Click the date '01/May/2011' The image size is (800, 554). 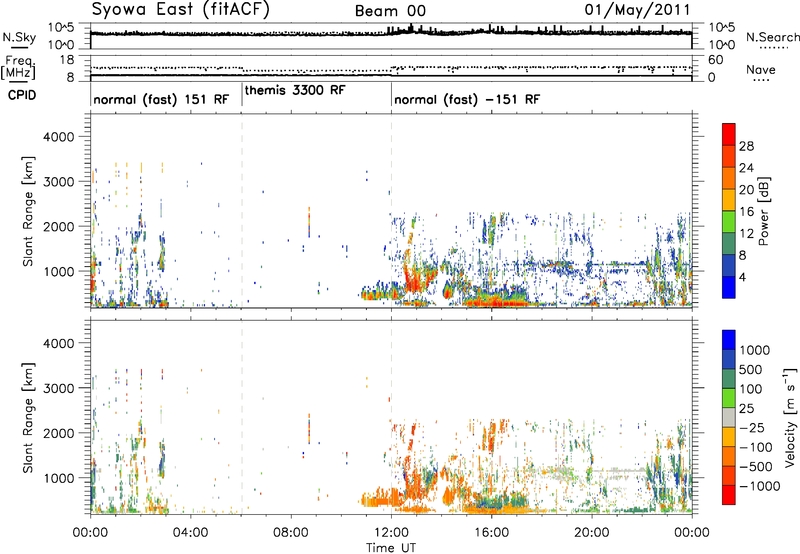pyautogui.click(x=637, y=10)
